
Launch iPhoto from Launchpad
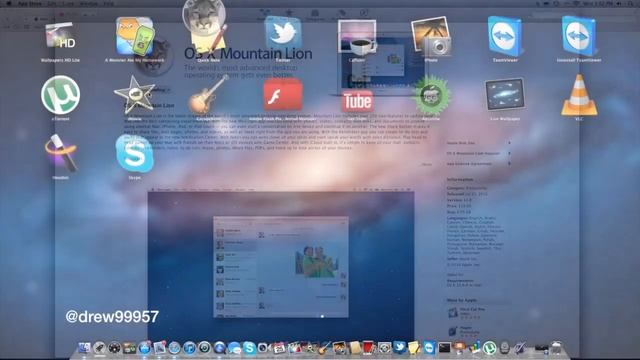pyautogui.click(x=431, y=36)
